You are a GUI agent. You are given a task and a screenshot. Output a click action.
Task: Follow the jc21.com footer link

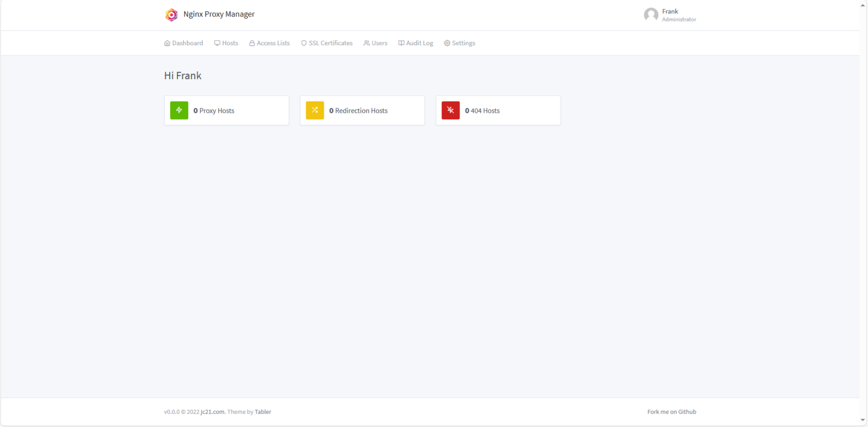pos(213,412)
